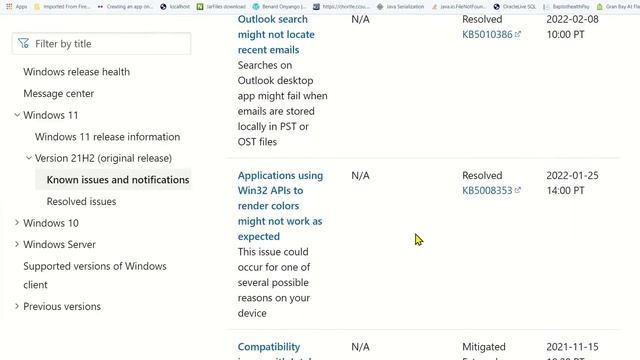This screenshot has height=360, width=640.
Task: Open the JarFiles download bookmark
Action: click(x=221, y=7)
